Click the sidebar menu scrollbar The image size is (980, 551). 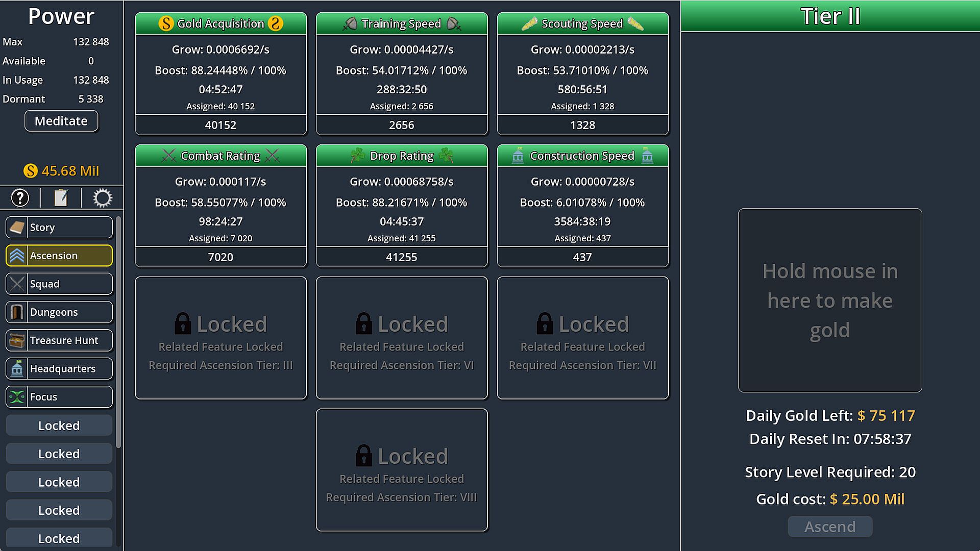pos(118,332)
